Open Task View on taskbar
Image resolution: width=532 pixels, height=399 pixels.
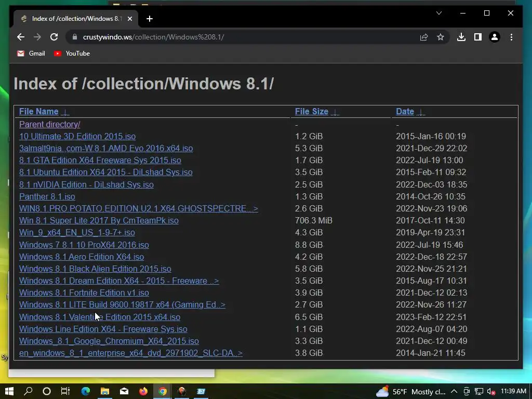[65, 391]
